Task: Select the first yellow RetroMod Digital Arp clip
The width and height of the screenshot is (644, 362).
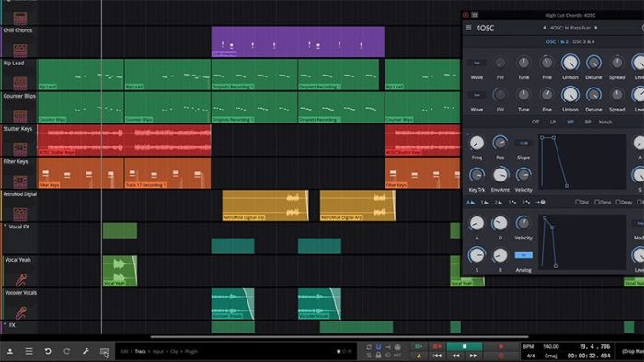Action: coord(265,205)
